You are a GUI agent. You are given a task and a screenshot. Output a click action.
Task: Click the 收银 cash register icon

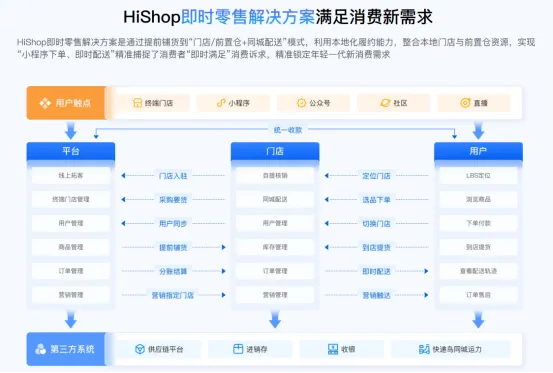(333, 349)
